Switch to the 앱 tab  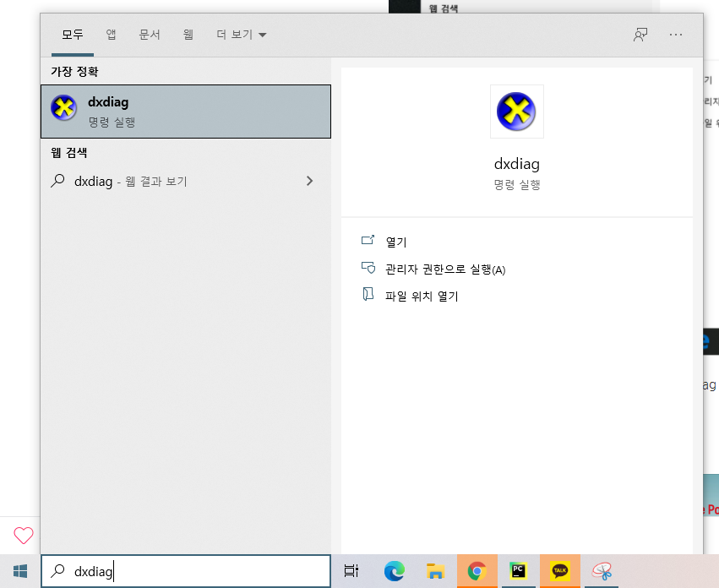click(x=111, y=35)
